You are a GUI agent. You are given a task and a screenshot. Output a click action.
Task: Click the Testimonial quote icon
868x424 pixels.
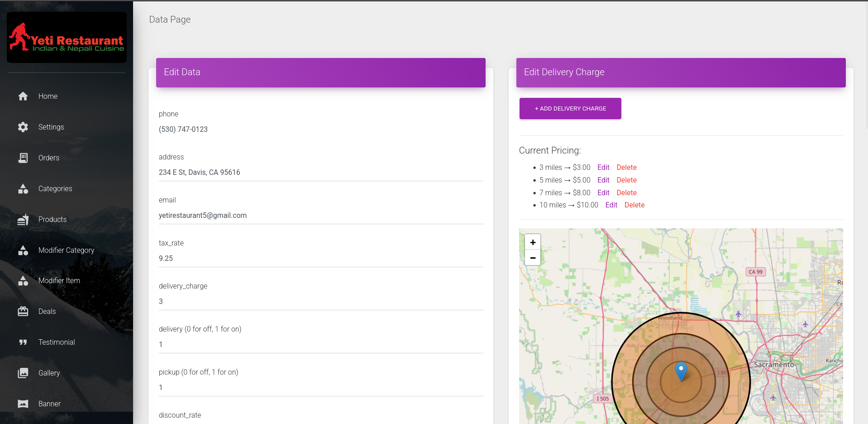[x=23, y=342]
